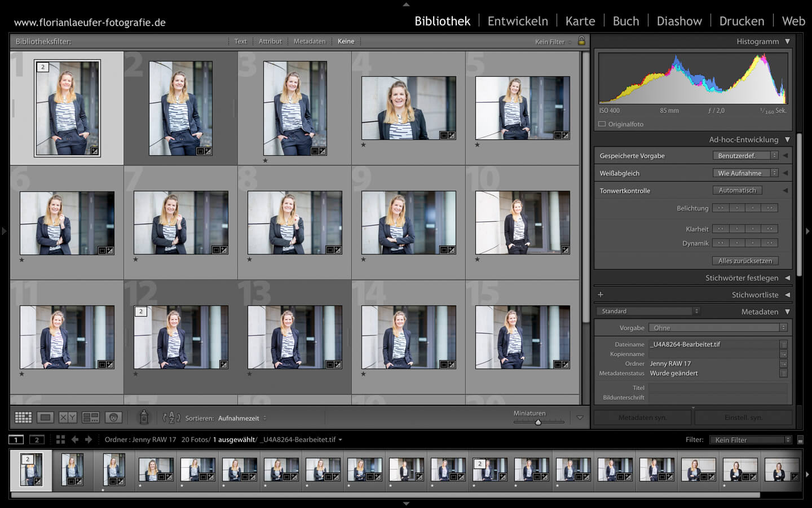Screen dimensions: 812x508
Task: Enable the Originalfoto checkbox
Action: pos(601,124)
